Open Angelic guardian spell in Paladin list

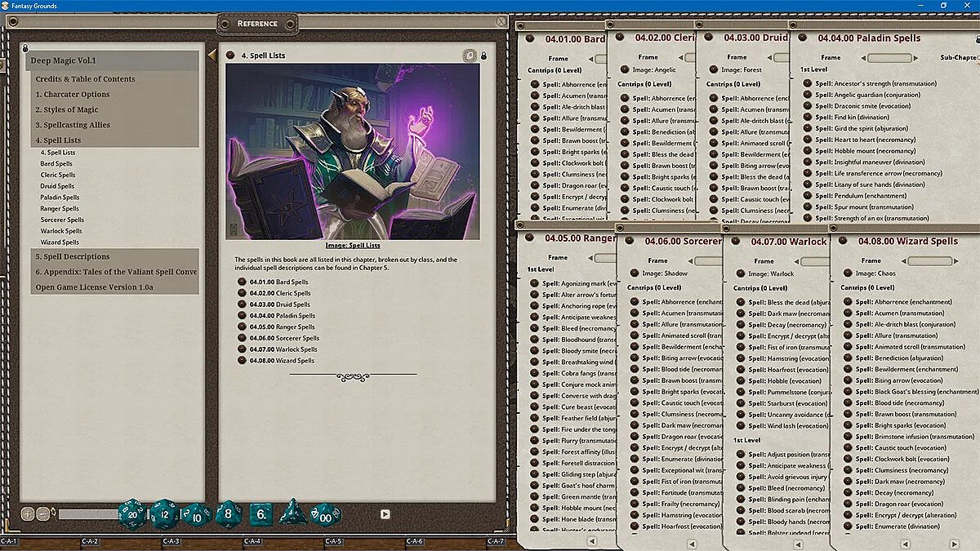(x=867, y=94)
